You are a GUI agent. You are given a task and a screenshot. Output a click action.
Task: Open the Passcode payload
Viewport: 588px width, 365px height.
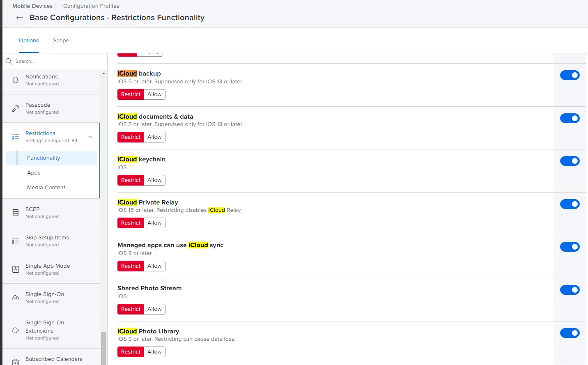click(51, 108)
